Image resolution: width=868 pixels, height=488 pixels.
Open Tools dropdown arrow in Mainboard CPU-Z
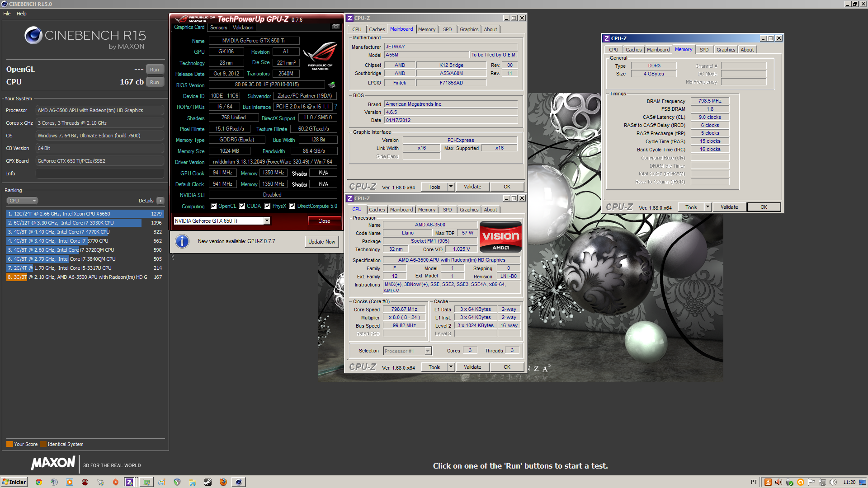click(x=451, y=187)
